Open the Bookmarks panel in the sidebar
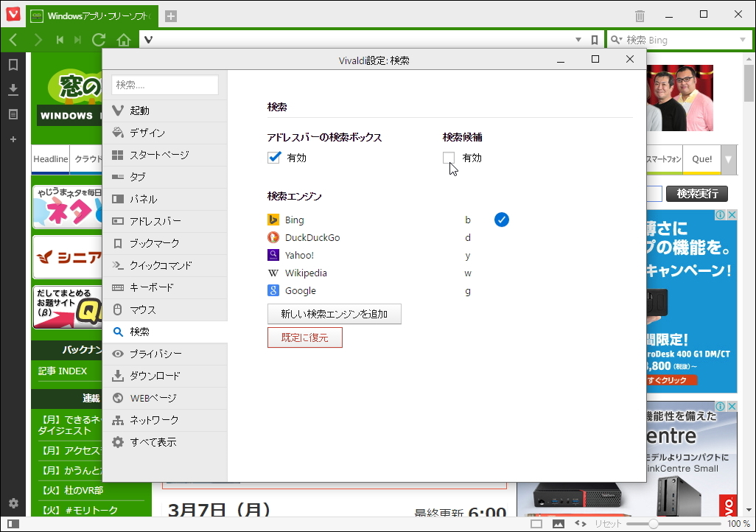This screenshot has width=756, height=532. [x=12, y=64]
